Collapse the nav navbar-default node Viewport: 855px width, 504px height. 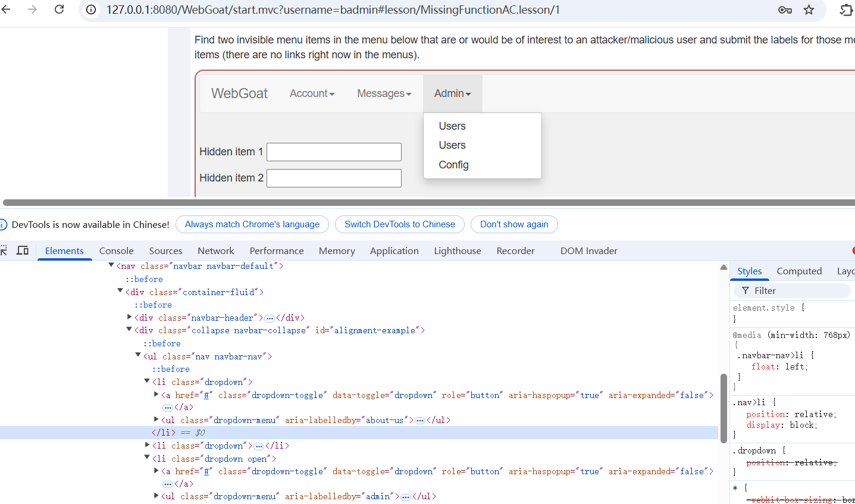click(111, 265)
